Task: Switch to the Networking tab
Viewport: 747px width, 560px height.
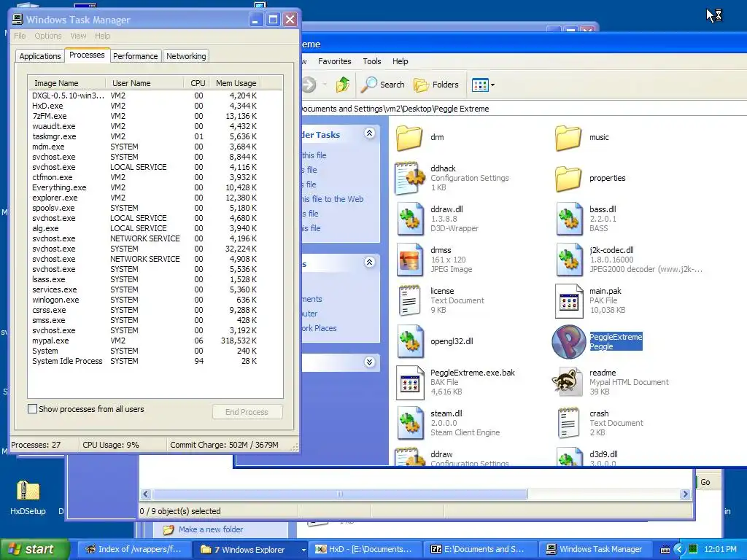Action: click(186, 56)
